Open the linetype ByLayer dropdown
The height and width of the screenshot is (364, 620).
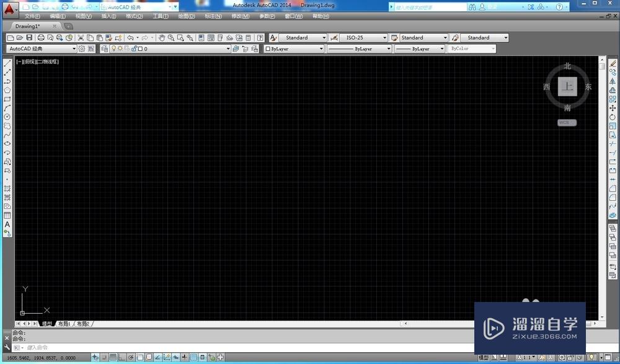(359, 48)
